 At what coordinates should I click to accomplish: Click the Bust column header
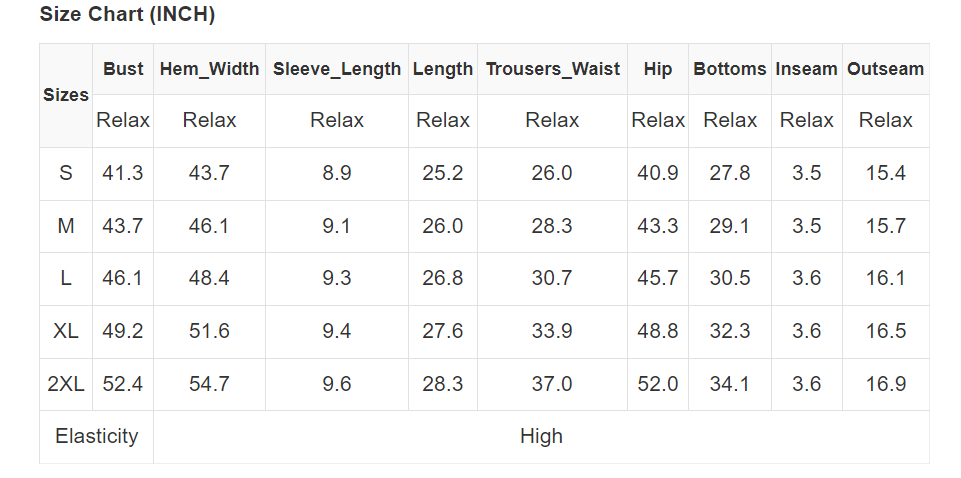click(123, 69)
